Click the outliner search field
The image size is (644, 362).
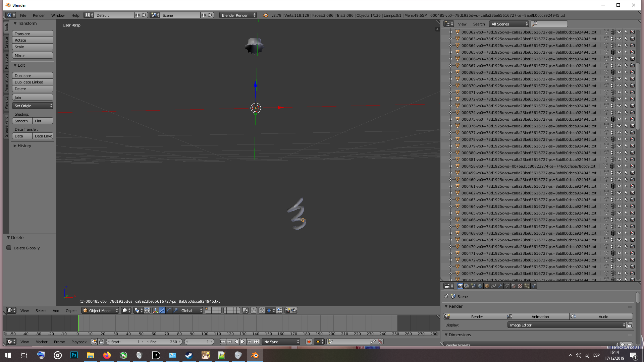point(549,24)
